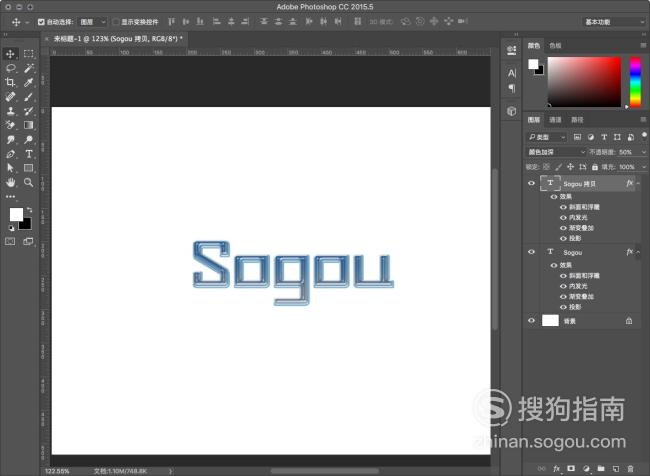Change screen mode from the toolbox
This screenshot has width=650, height=476.
pos(29,241)
